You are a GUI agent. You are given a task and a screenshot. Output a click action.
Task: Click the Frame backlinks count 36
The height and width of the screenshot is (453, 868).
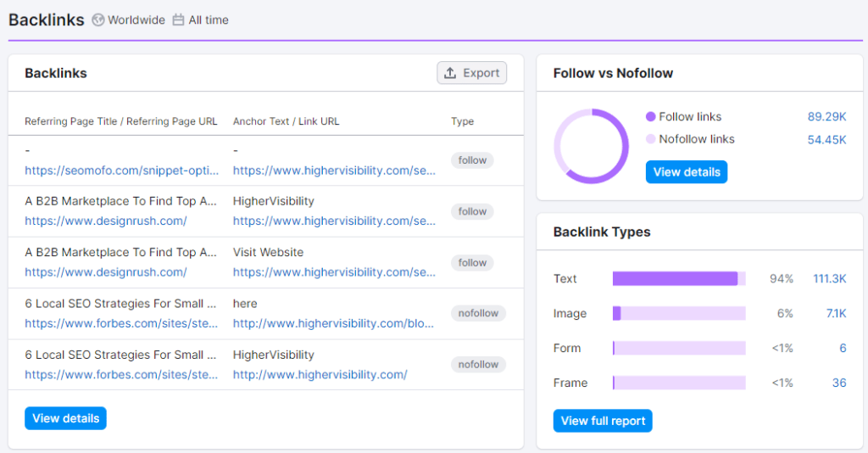(x=839, y=383)
